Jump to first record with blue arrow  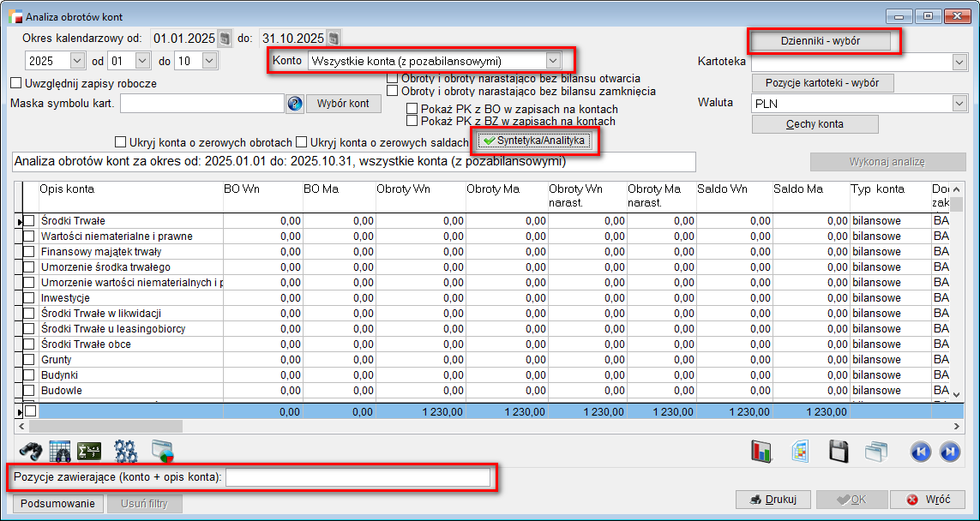[920, 451]
